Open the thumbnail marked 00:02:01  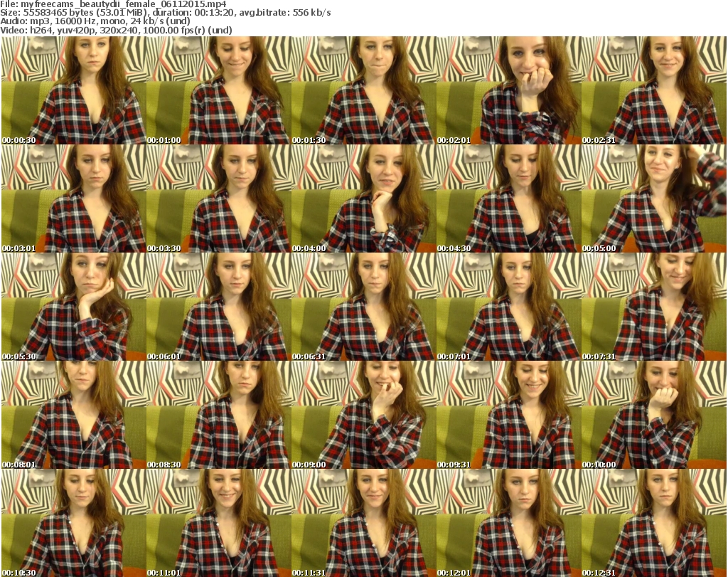pos(508,90)
